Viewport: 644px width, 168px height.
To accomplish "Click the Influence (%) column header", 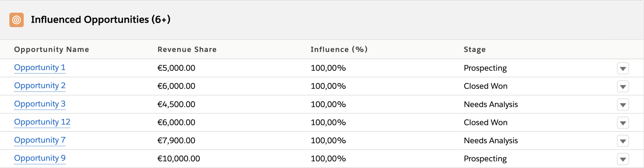I will (x=339, y=49).
